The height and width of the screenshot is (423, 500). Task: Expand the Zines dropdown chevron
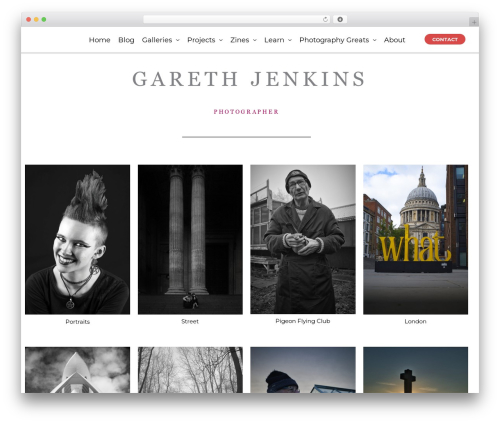click(255, 40)
